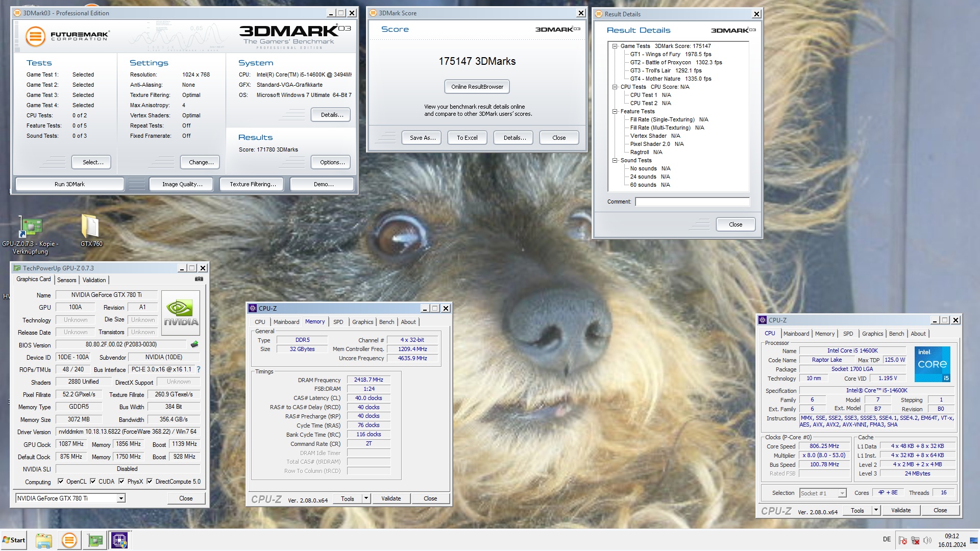The image size is (980, 551).
Task: Click the 3DMark Score window title icon
Action: (x=373, y=13)
